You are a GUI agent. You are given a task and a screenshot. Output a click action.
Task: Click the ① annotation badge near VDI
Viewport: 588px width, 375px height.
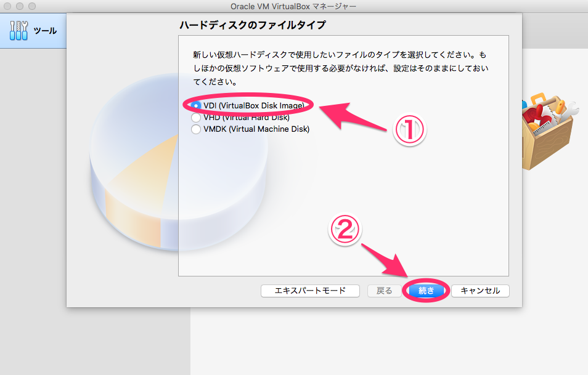pos(410,130)
